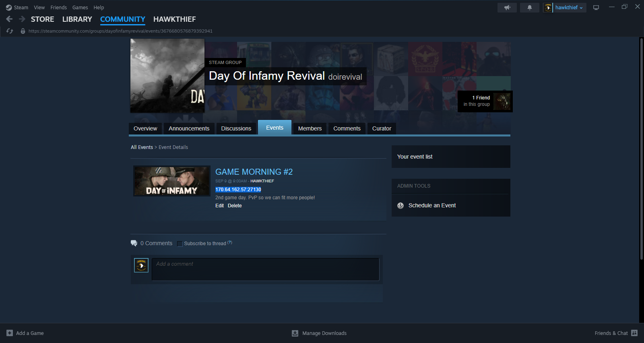Click the vertical page scrollbar
The height and width of the screenshot is (343, 644).
[642, 149]
